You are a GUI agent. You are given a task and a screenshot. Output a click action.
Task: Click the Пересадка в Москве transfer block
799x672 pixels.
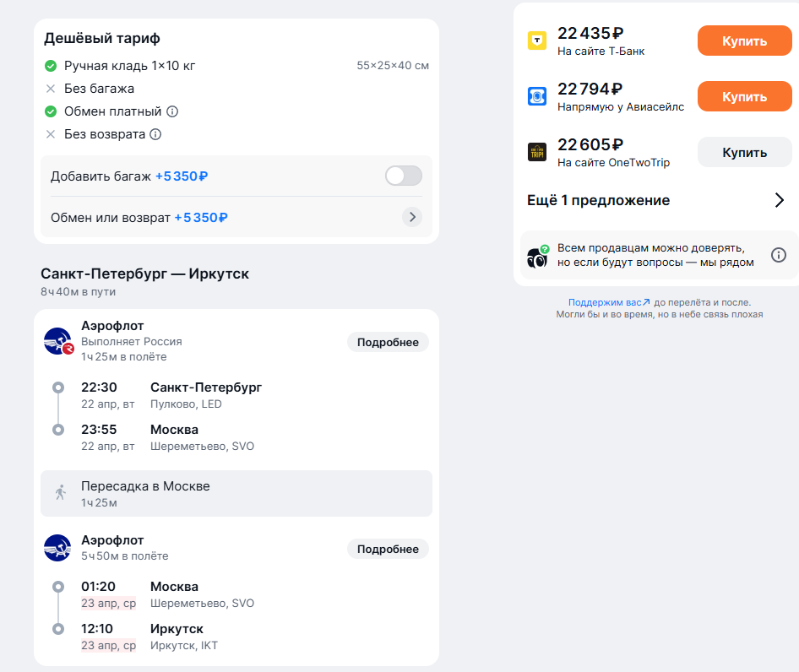click(x=236, y=493)
